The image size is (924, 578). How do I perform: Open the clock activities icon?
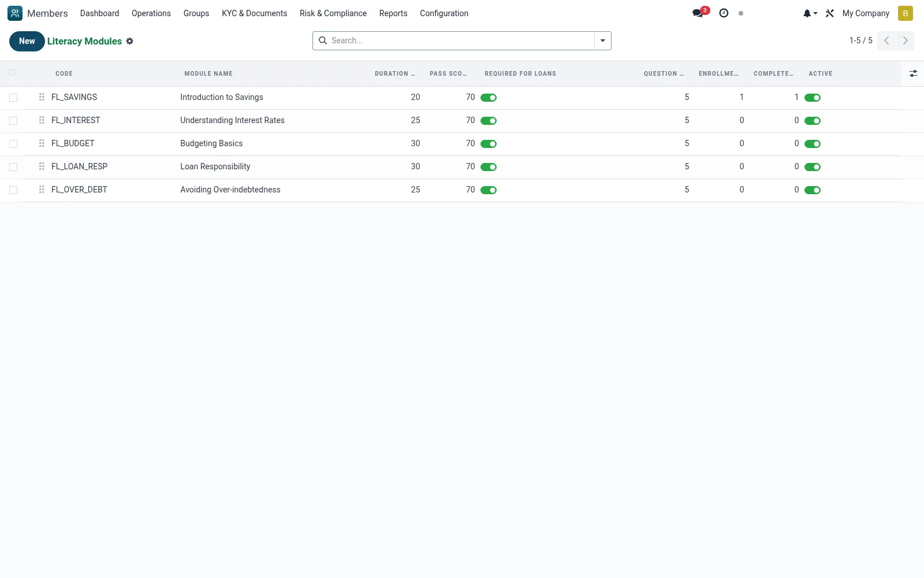pyautogui.click(x=724, y=13)
